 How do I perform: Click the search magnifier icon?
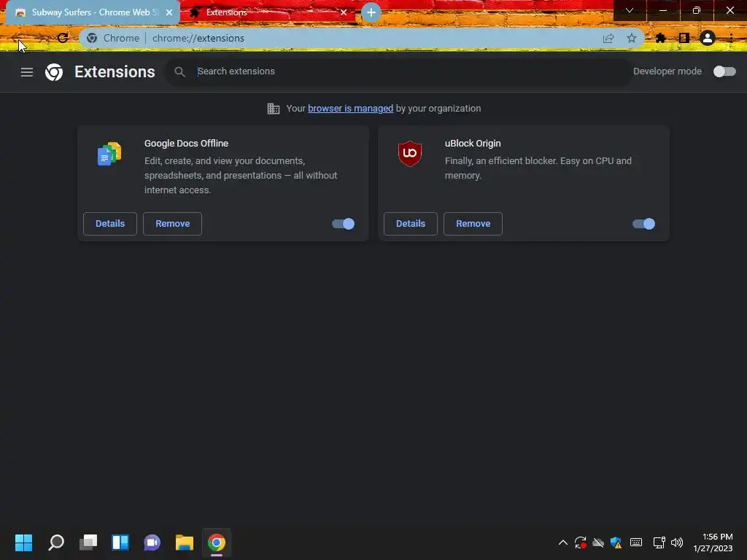coord(179,72)
